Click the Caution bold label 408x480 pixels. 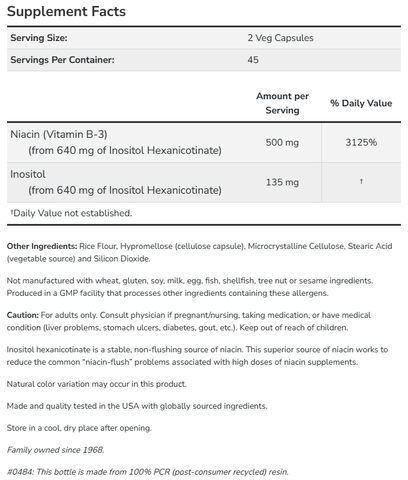coord(23,315)
